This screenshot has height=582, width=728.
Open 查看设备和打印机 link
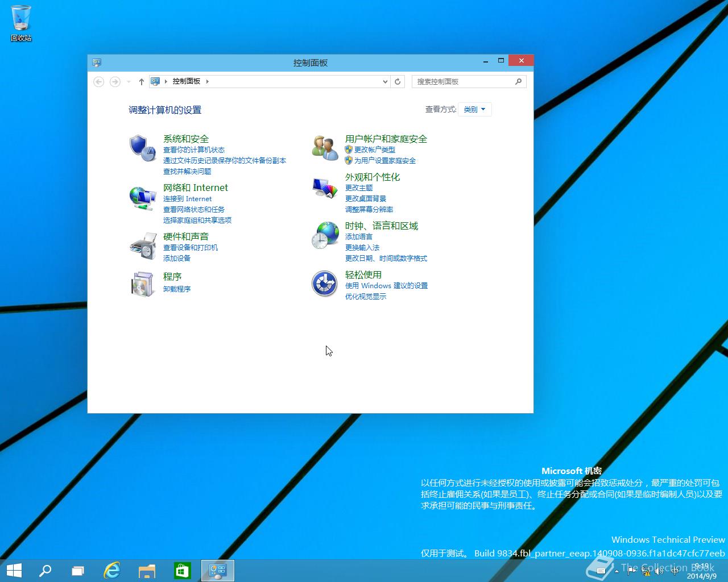pos(191,247)
